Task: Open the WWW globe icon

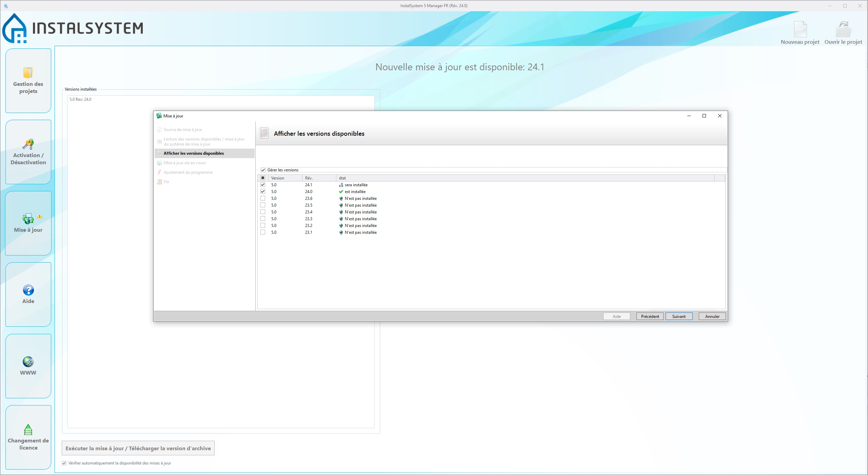Action: [x=28, y=362]
